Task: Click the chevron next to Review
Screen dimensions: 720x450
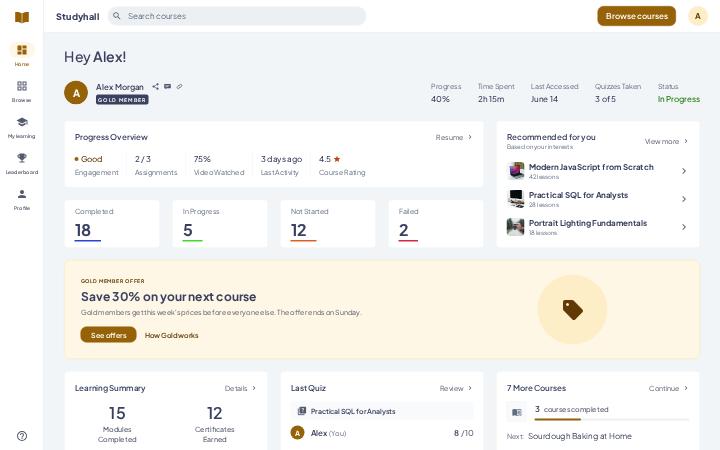Action: (470, 388)
